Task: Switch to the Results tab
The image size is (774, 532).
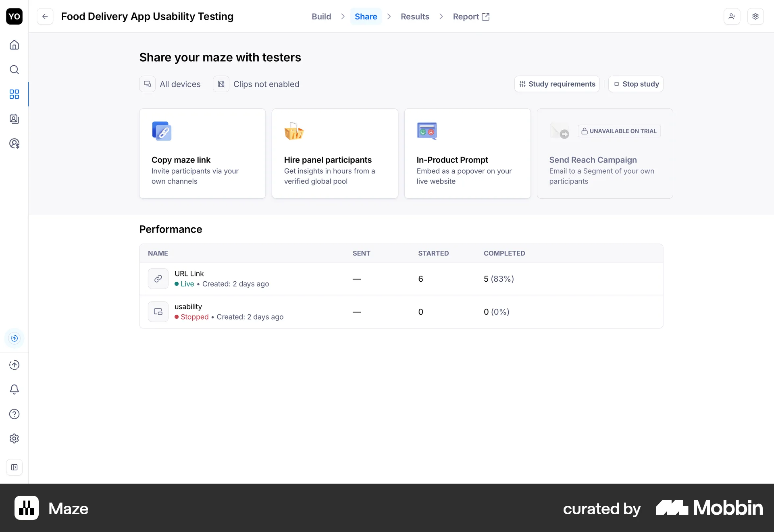Action: [415, 17]
